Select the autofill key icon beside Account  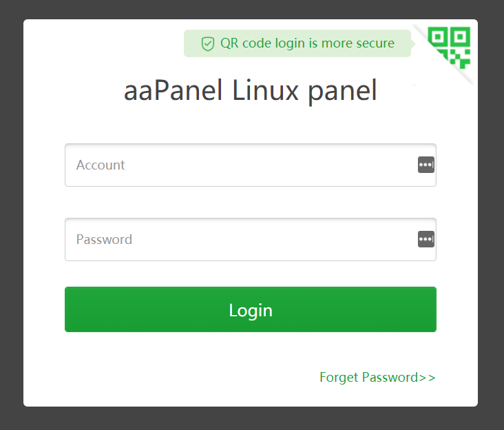pos(426,165)
